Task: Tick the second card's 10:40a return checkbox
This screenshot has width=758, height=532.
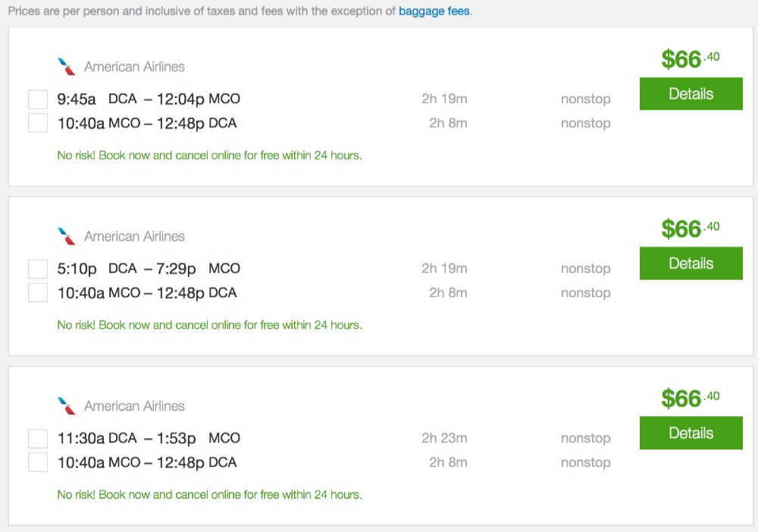Action: [x=38, y=293]
